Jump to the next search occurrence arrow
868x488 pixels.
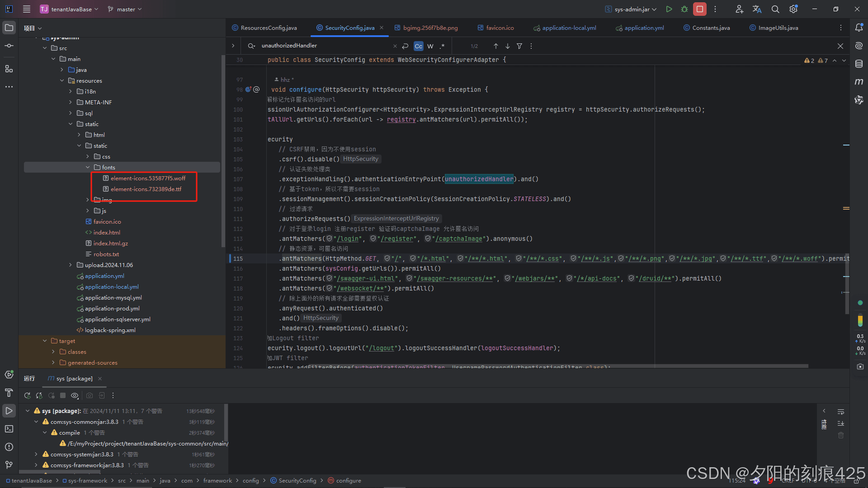(x=508, y=46)
